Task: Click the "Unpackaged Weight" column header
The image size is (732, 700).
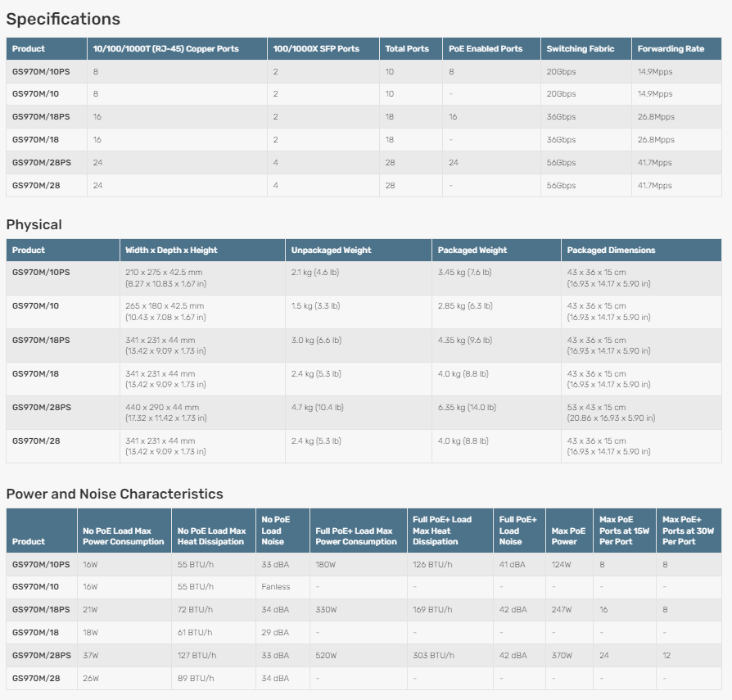Action: pyautogui.click(x=331, y=251)
